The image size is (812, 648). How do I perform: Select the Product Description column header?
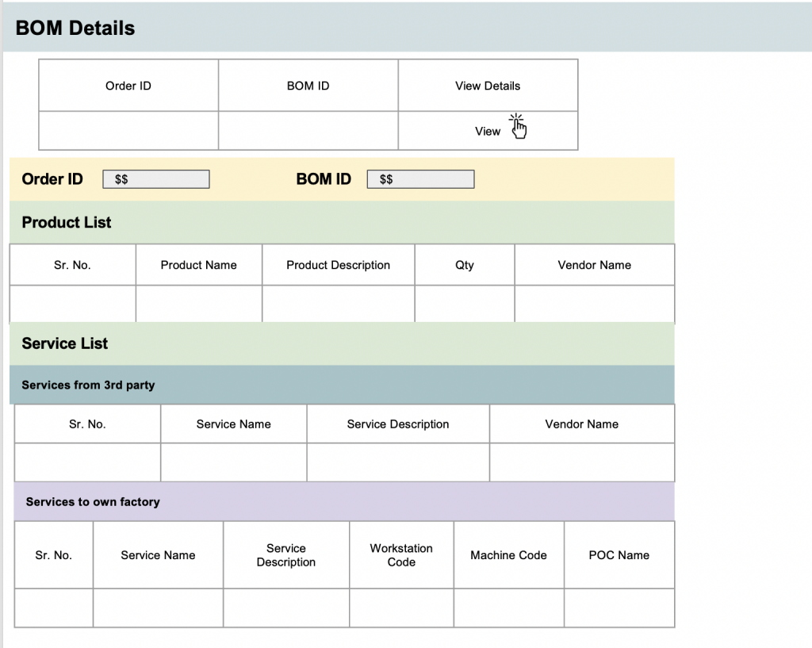click(x=338, y=265)
